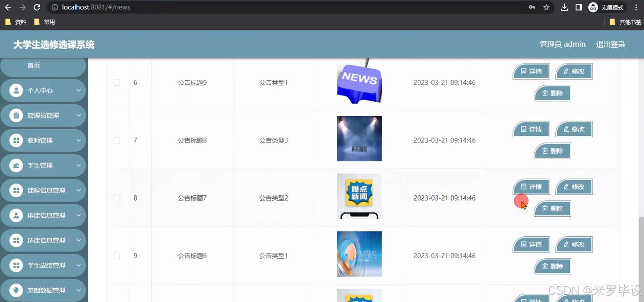Expand 基础数据管理 menu chevron
The image size is (644, 302).
(78, 290)
